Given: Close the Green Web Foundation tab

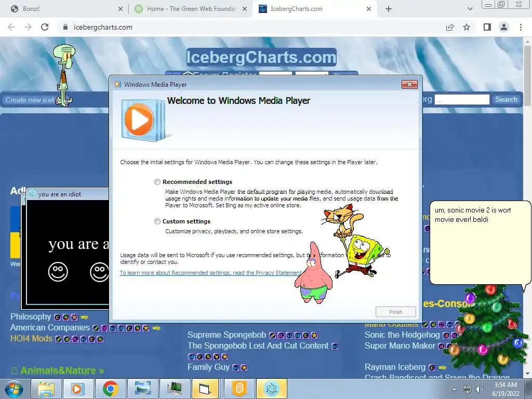Looking at the screenshot, I should click(x=245, y=9).
